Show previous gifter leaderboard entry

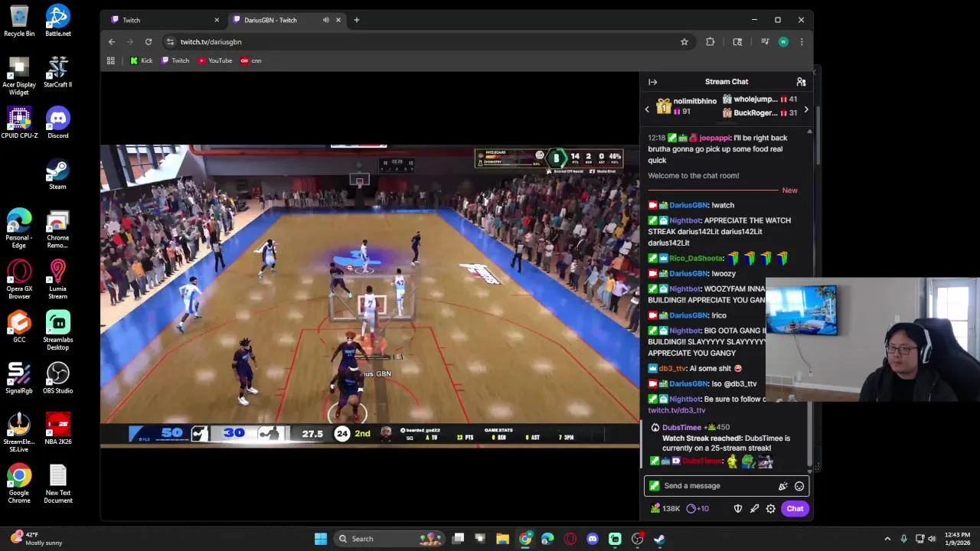(647, 109)
